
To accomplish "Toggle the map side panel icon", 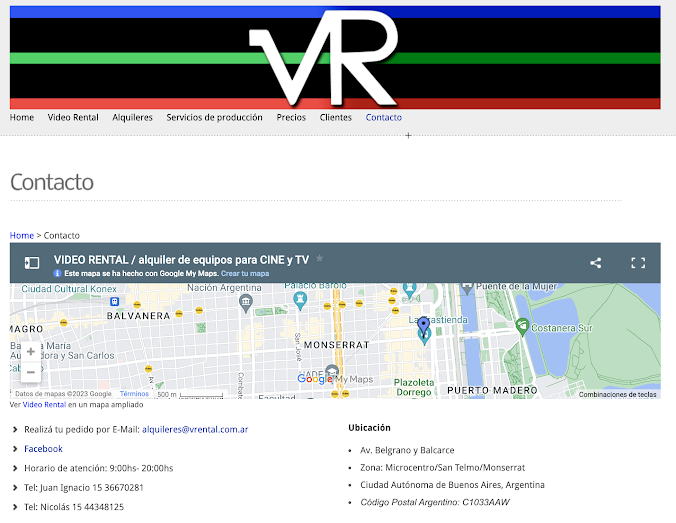I will tap(32, 263).
